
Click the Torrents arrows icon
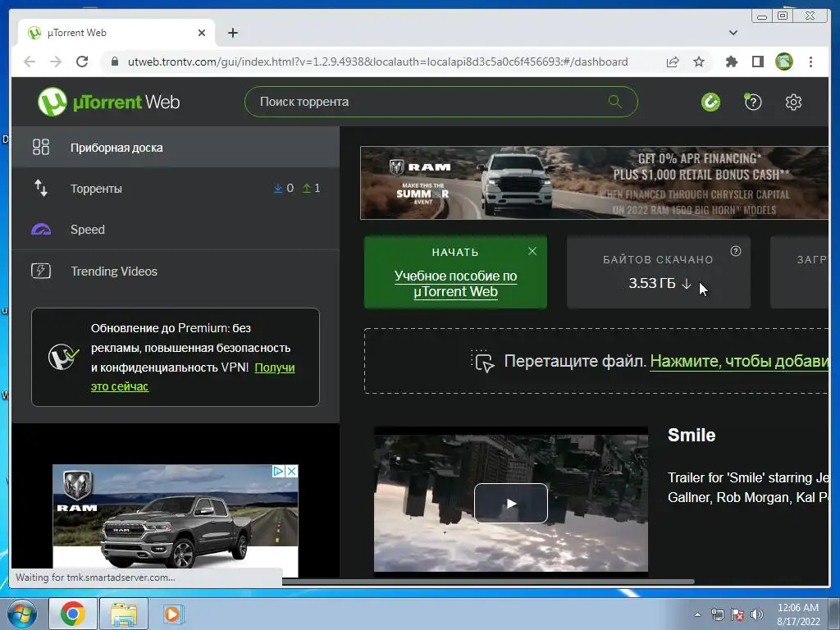(x=41, y=188)
